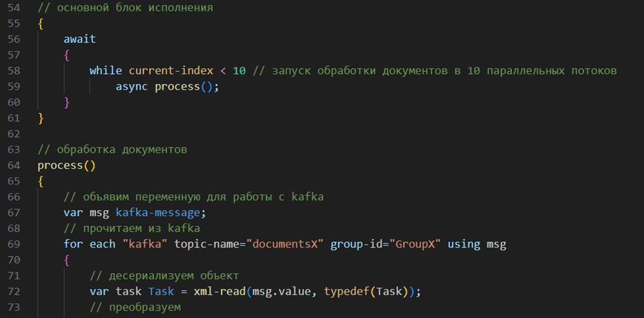Click the 'xml-read' function call
The width and height of the screenshot is (644, 318).
click(220, 292)
